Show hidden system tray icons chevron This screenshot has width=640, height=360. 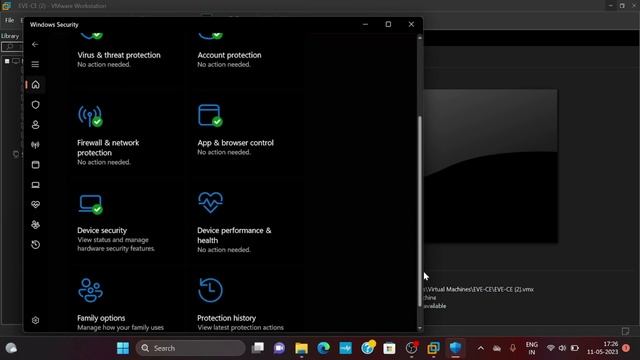481,348
